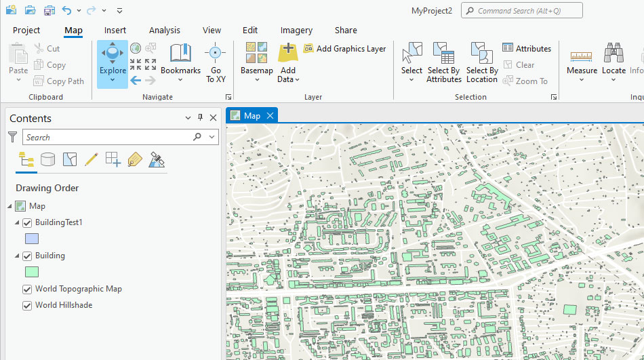Click the Command Search box
The width and height of the screenshot is (644, 360).
tap(521, 11)
